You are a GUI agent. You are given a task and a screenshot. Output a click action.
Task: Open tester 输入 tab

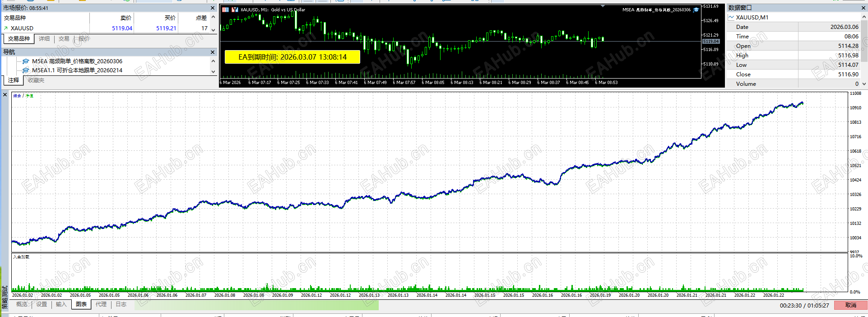(61, 304)
